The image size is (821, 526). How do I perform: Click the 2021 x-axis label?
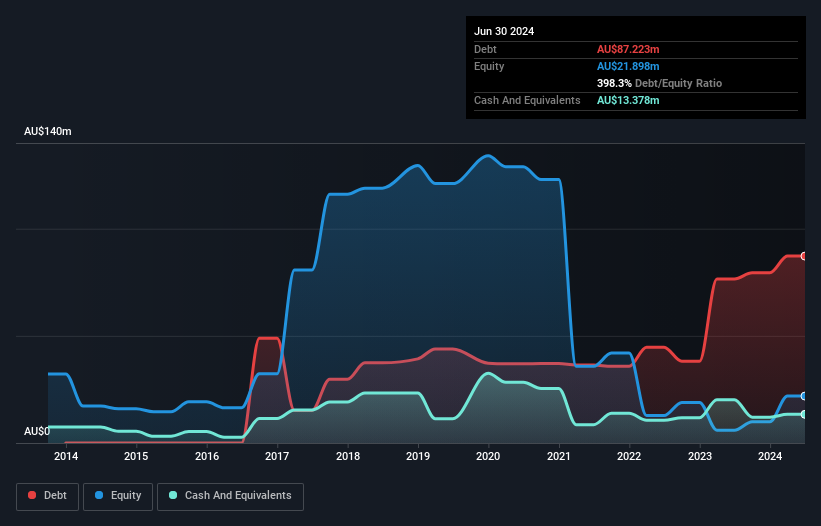(559, 456)
